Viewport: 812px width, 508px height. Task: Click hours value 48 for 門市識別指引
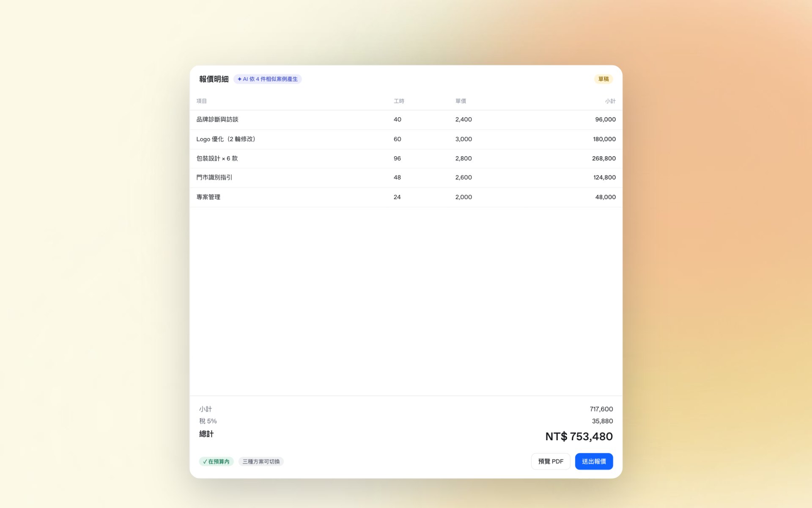[397, 177]
